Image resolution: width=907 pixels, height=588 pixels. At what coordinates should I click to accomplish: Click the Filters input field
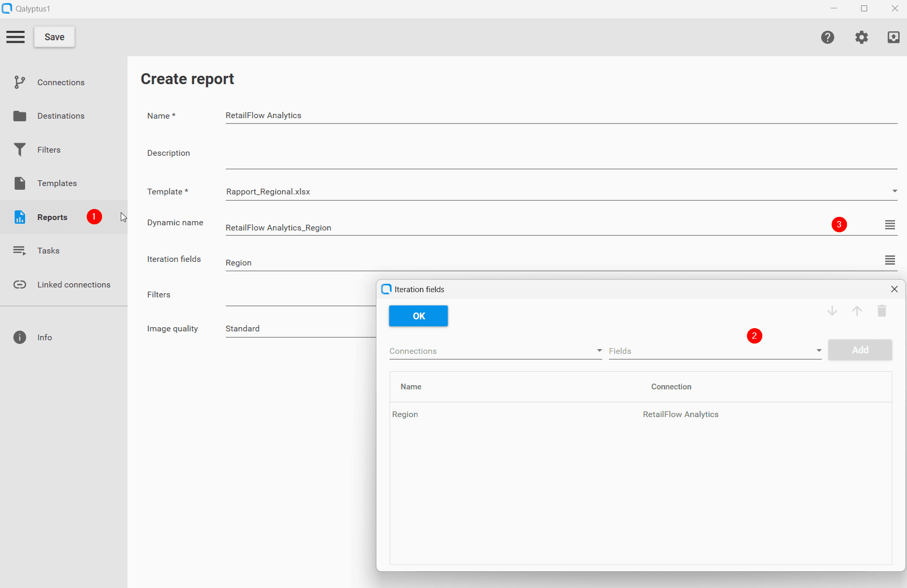[301, 297]
